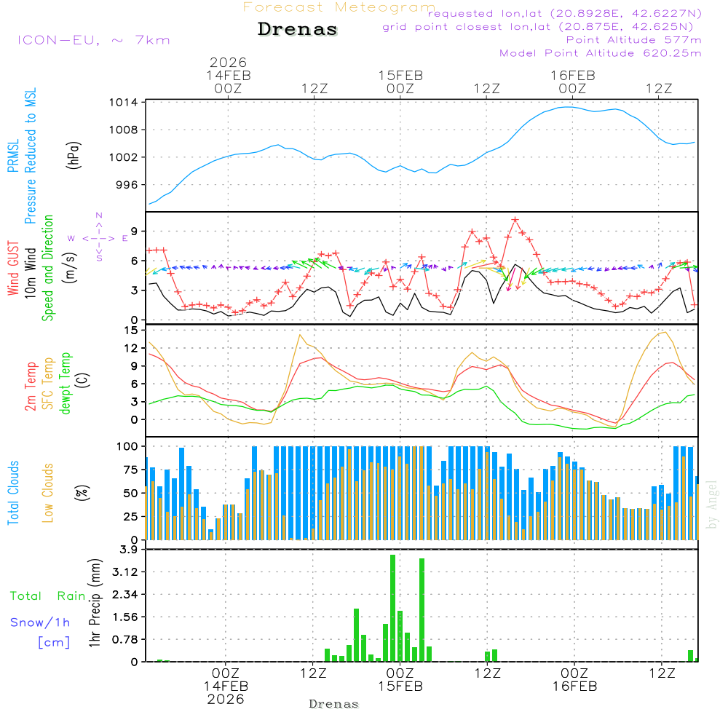Click the 2m Temp legend label
Image resolution: width=728 pixels, height=728 pixels.
click(31, 385)
